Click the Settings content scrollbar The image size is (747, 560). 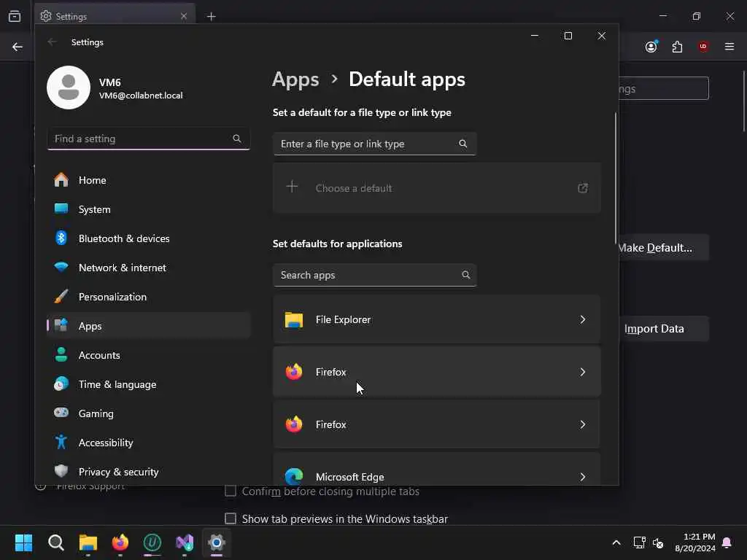616,179
